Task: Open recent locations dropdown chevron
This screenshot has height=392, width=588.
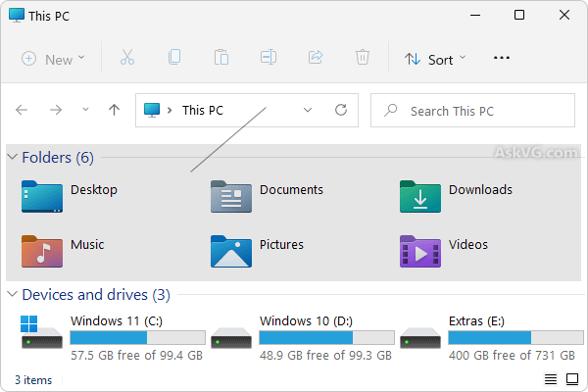Action: 85,110
